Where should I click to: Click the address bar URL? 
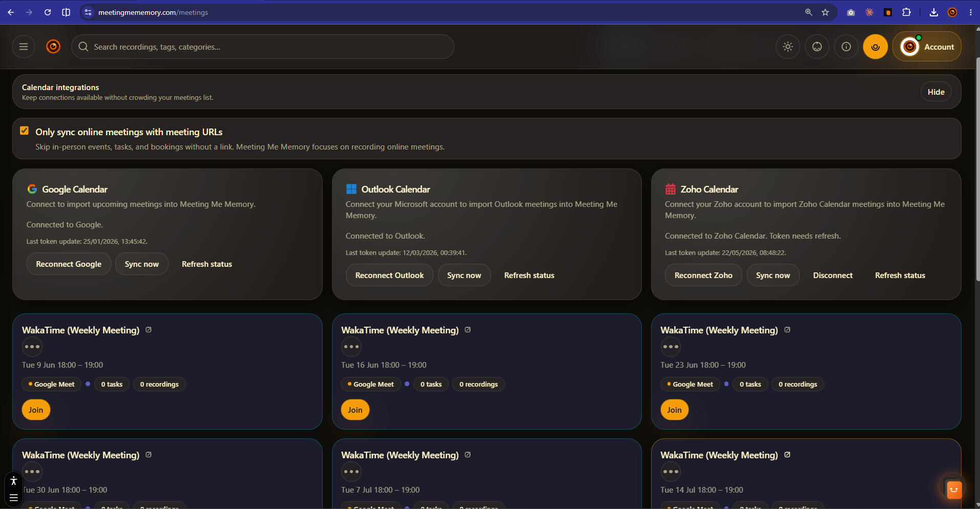pos(153,12)
